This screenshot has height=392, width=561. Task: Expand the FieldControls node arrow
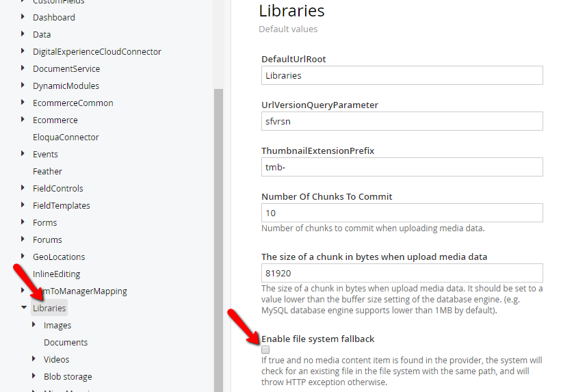pos(23,187)
